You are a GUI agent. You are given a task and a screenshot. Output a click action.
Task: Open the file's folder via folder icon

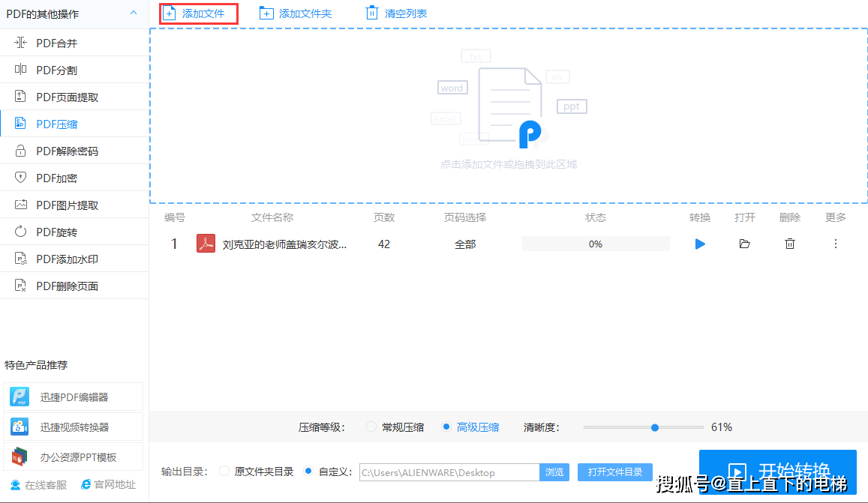744,244
